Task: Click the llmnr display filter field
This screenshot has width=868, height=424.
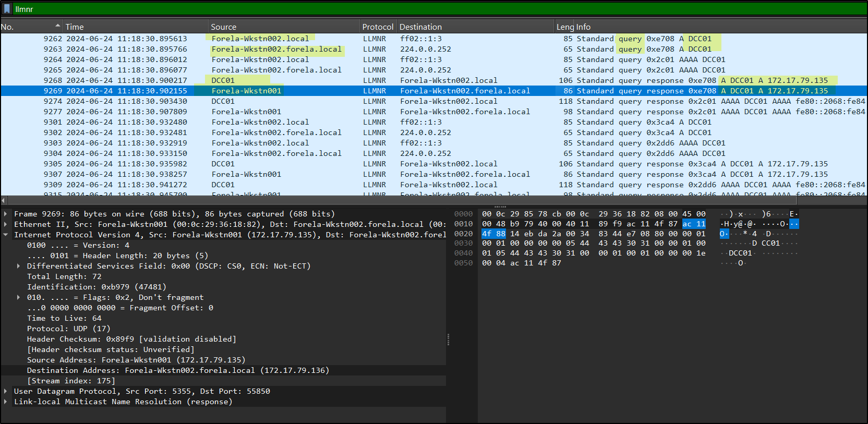Action: 417,9
